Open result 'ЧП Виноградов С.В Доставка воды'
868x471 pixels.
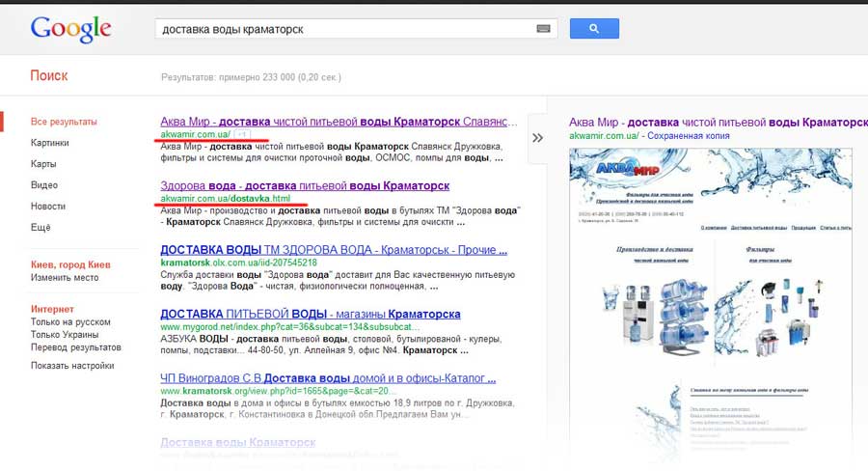tap(328, 378)
